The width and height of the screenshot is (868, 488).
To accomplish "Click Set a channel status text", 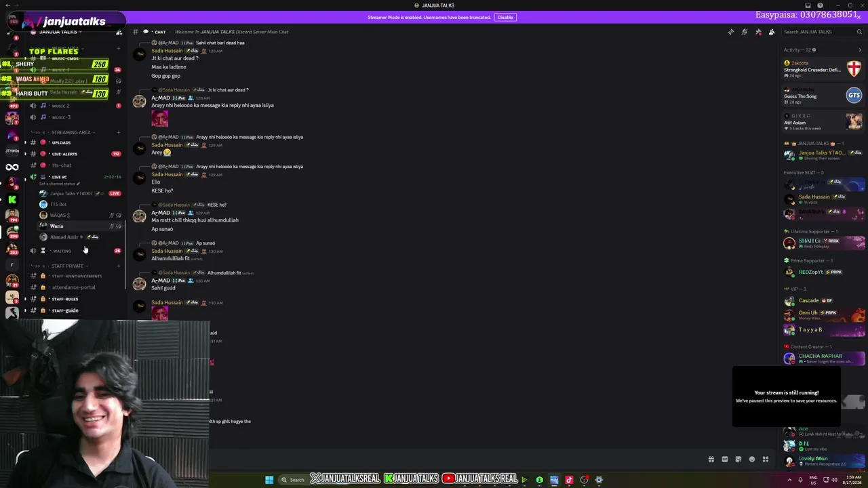I will pos(60,184).
